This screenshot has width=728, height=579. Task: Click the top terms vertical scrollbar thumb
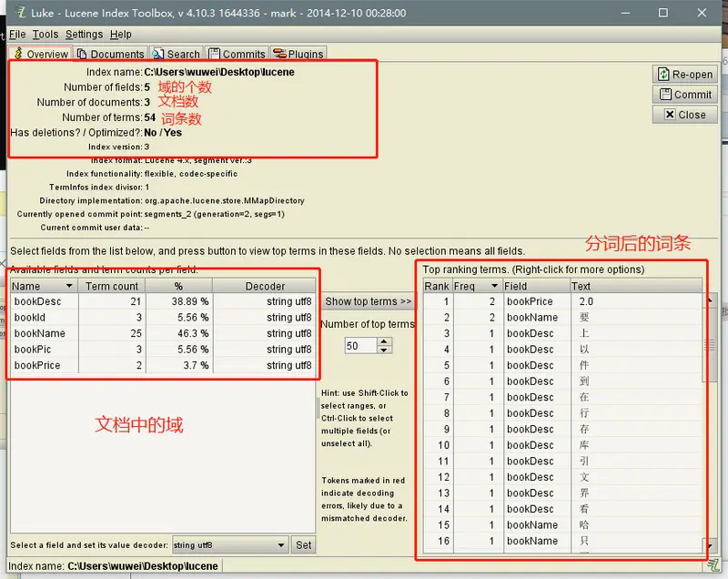coord(710,344)
